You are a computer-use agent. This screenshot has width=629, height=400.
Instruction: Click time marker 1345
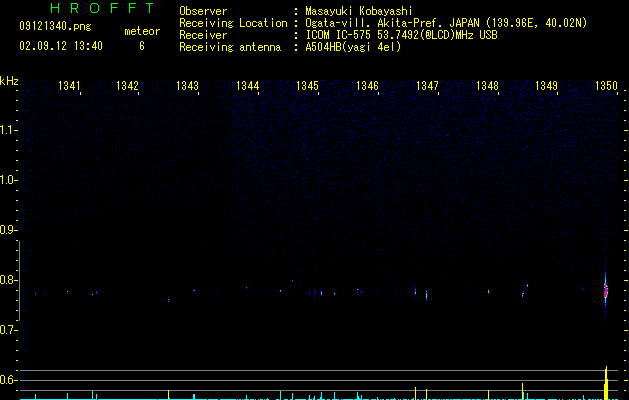click(307, 86)
